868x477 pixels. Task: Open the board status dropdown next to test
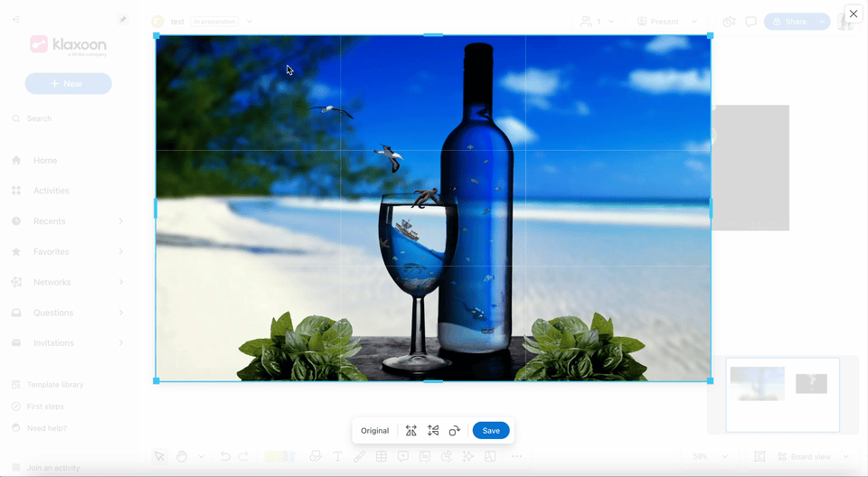point(250,22)
